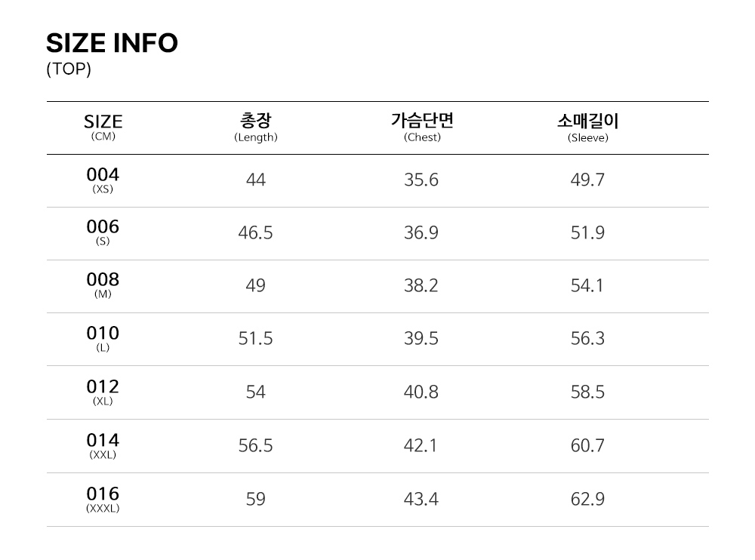This screenshot has height=560, width=755.
Task: Click the chest value 43.4
Action: tap(421, 499)
